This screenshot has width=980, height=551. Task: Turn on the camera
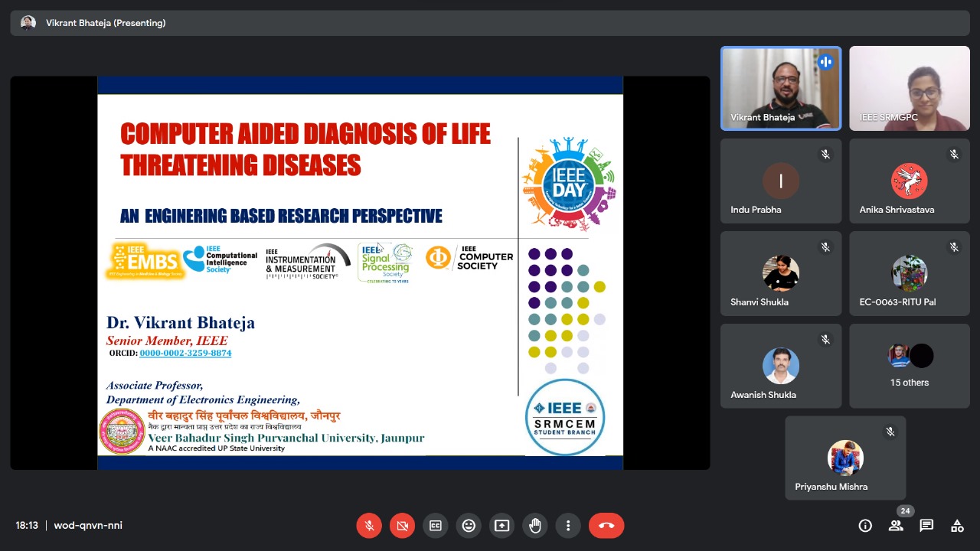(x=402, y=526)
